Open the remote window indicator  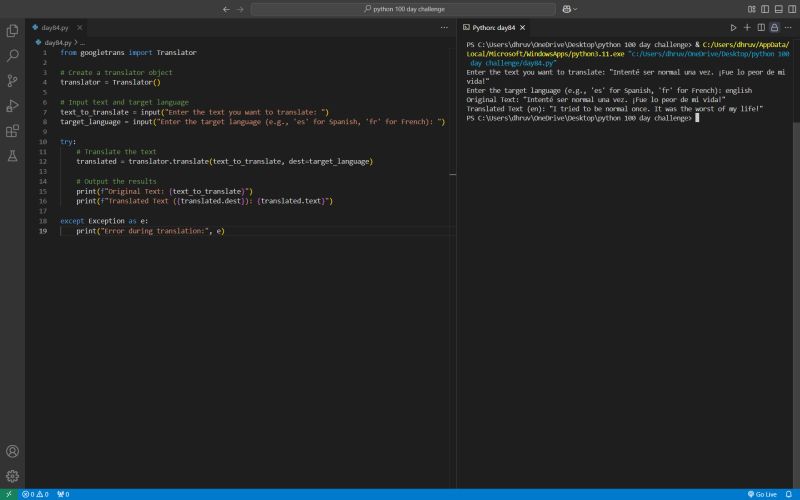point(9,494)
